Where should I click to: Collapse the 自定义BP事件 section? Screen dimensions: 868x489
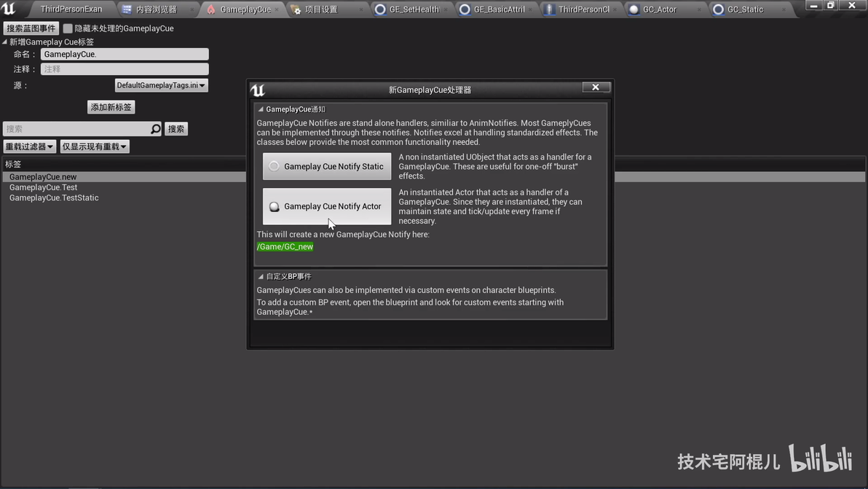tap(260, 276)
